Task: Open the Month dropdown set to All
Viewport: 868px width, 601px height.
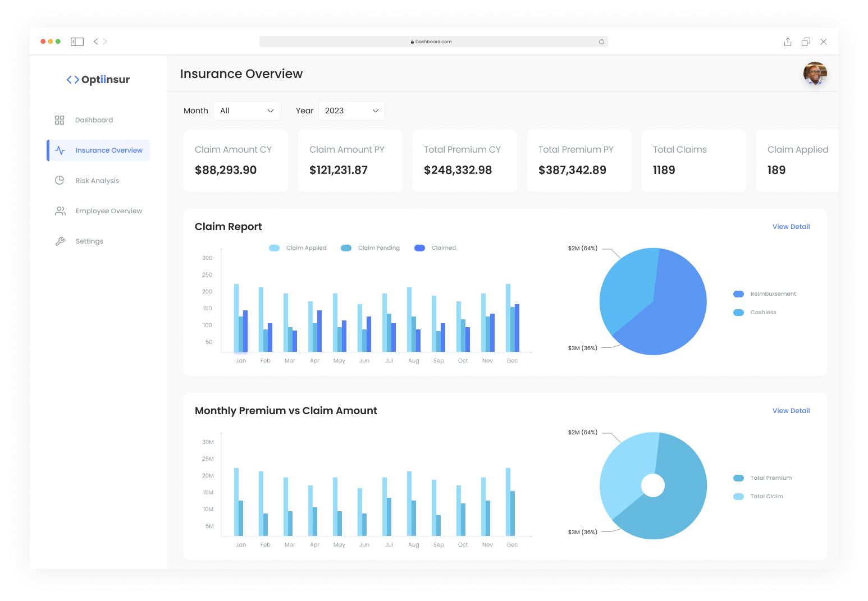Action: [246, 111]
